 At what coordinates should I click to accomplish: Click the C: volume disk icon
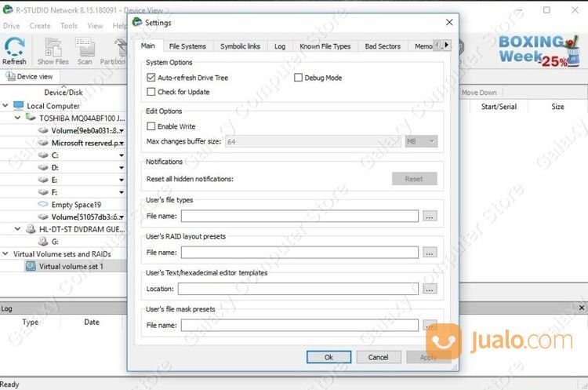pyautogui.click(x=43, y=155)
